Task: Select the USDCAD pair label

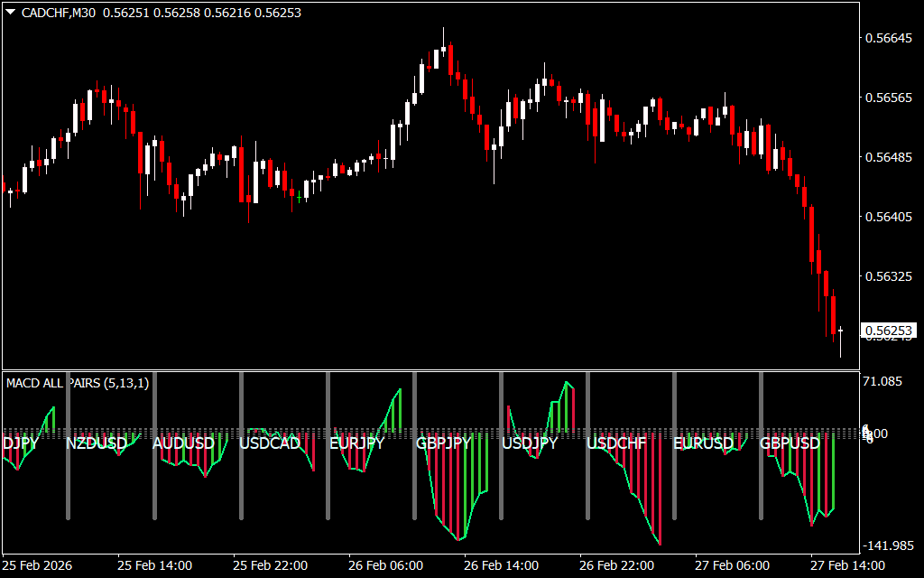Action: coord(270,443)
